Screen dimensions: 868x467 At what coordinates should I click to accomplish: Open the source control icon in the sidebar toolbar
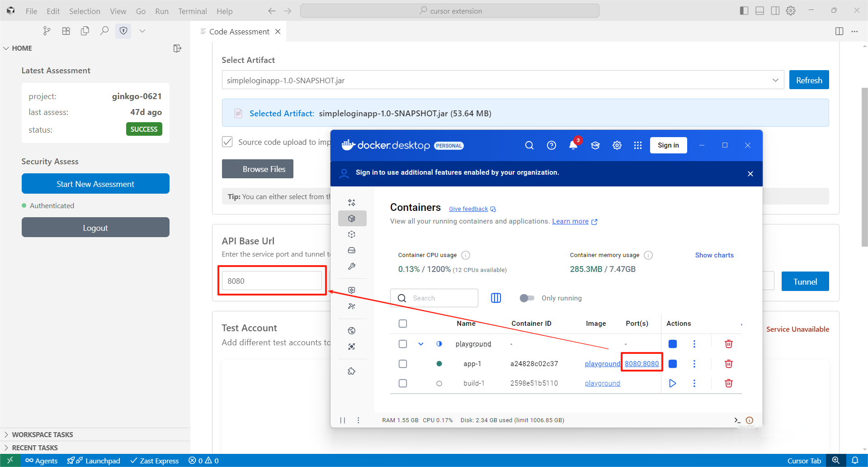point(47,31)
